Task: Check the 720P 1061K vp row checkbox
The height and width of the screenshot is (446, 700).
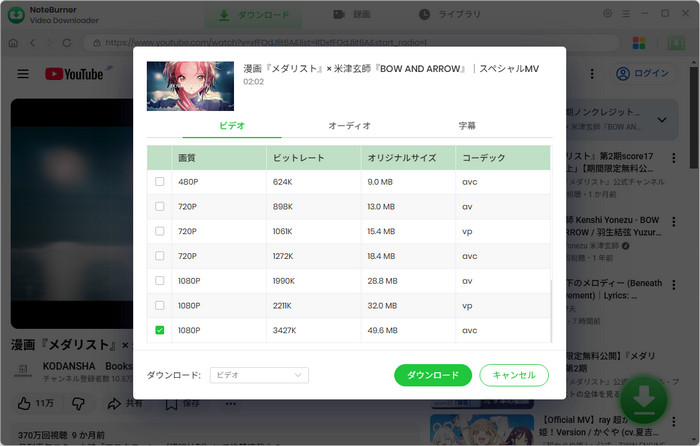Action: pyautogui.click(x=159, y=231)
